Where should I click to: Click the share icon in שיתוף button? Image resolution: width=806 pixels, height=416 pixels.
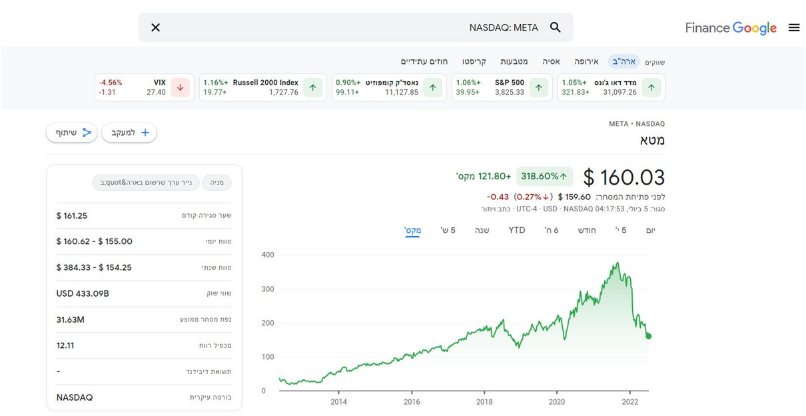[x=87, y=132]
